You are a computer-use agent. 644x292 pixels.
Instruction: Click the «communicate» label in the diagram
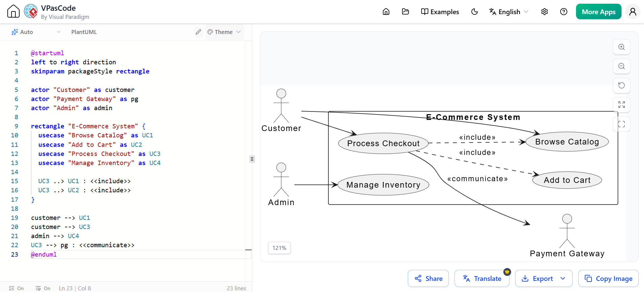click(477, 179)
